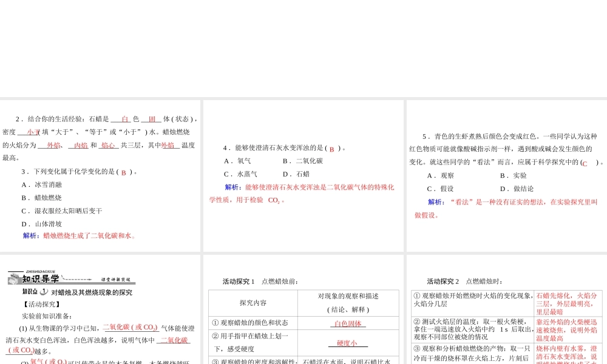This screenshot has width=607, height=364.
Task: Click the line '实验前知识准备:'
Action: tap(47, 316)
